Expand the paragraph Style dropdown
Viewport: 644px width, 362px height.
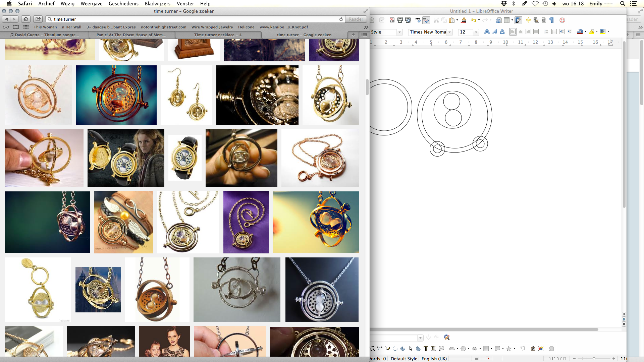coord(400,32)
